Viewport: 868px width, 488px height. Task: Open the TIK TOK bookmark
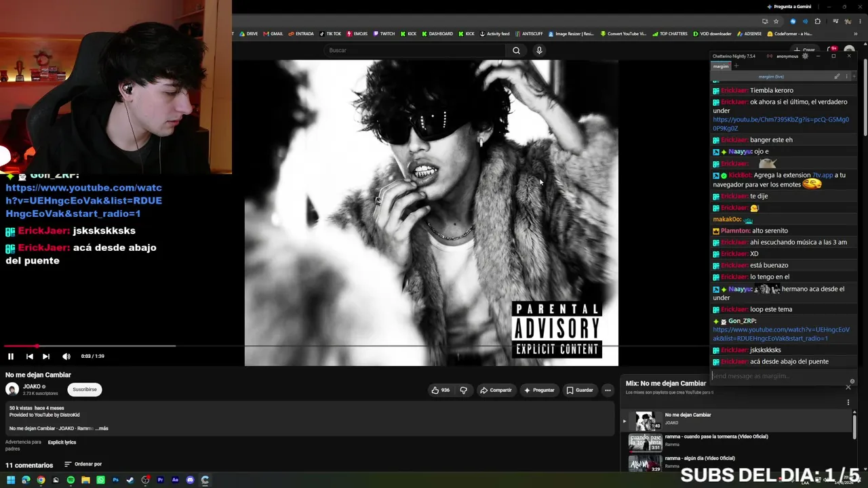coord(330,34)
